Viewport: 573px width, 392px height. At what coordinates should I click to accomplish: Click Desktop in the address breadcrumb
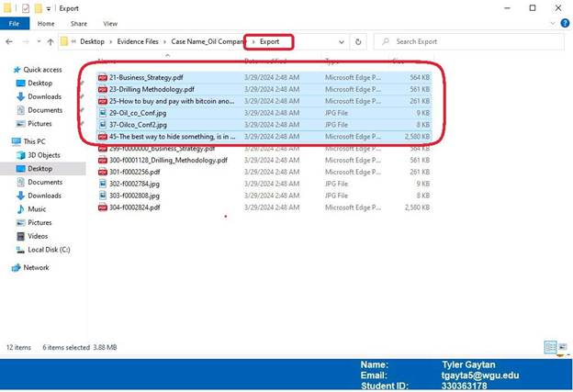point(92,42)
